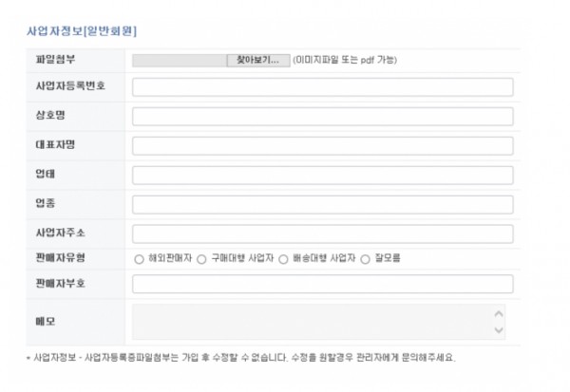This screenshot has height=392, width=570.
Task: Click the memo scroll down arrow
Action: coord(499,330)
